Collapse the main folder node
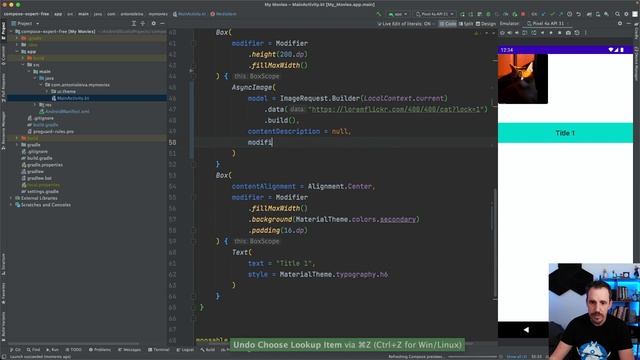Screen dimensions: 640x360 pos(29,71)
